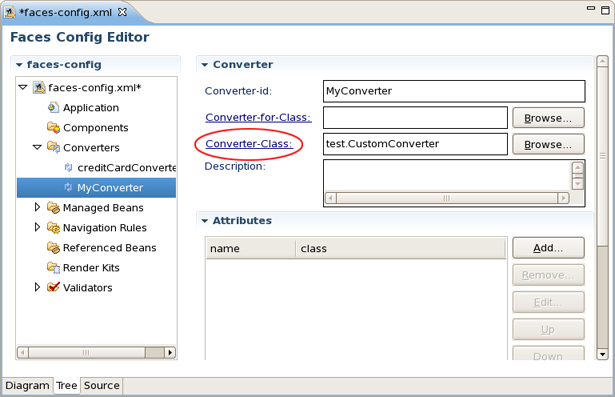Select the *faces-config.xml editor tab
The width and height of the screenshot is (615, 397).
pos(66,13)
